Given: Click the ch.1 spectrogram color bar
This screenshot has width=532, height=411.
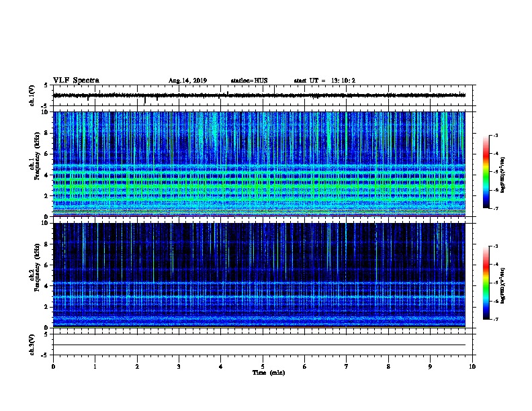Looking at the screenshot, I should (486, 172).
